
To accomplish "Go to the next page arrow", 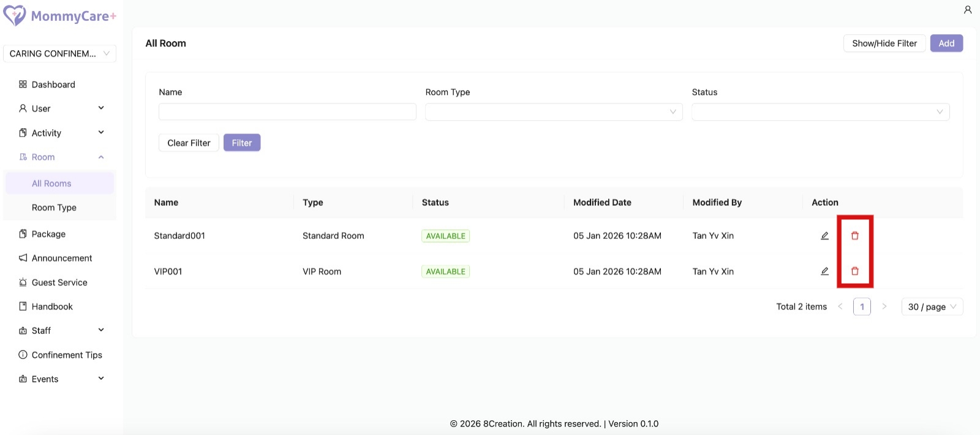I will tap(884, 306).
